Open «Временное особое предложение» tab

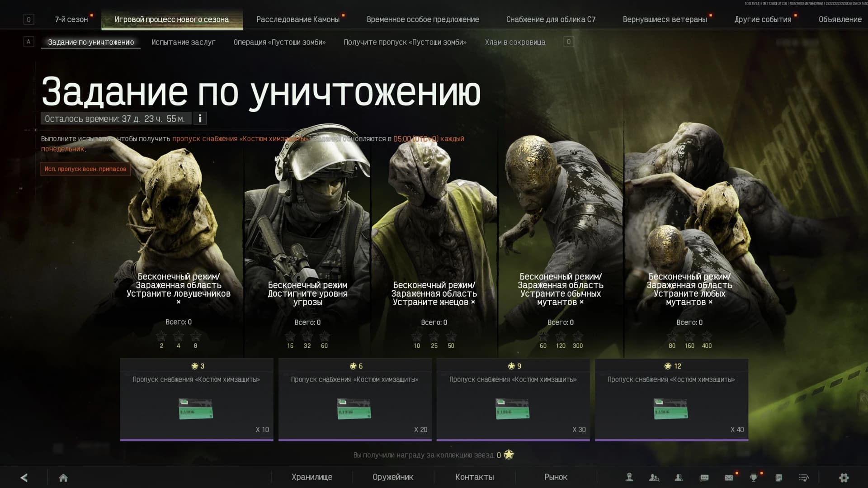(423, 19)
